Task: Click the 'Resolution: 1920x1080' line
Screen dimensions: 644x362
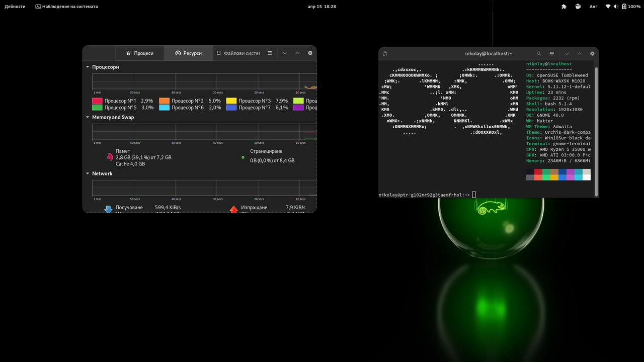Action: click(x=554, y=110)
